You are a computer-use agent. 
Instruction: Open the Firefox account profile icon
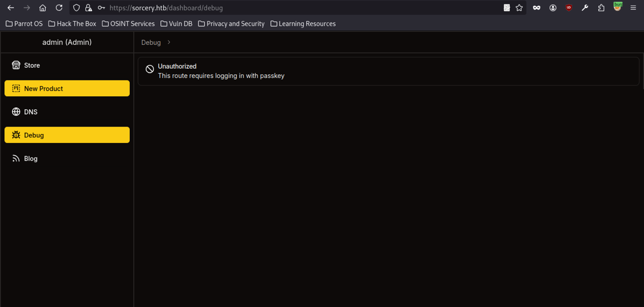[x=553, y=8]
